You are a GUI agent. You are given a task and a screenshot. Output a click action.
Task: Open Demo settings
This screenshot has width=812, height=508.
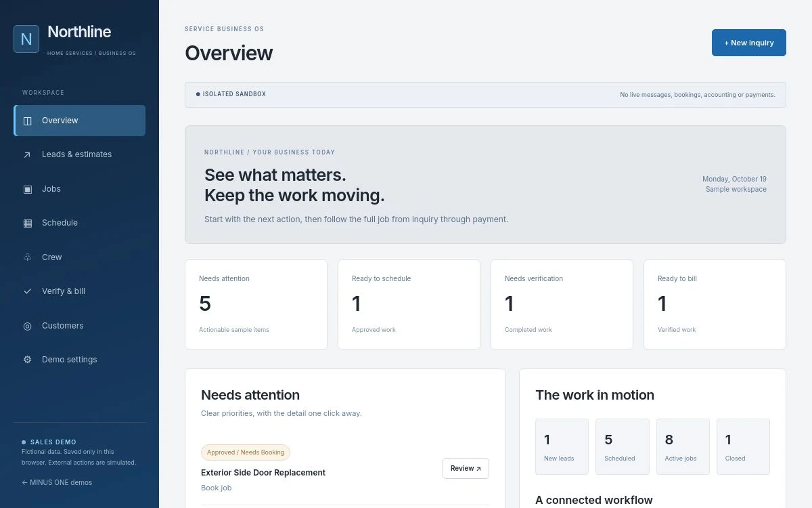[x=80, y=360]
